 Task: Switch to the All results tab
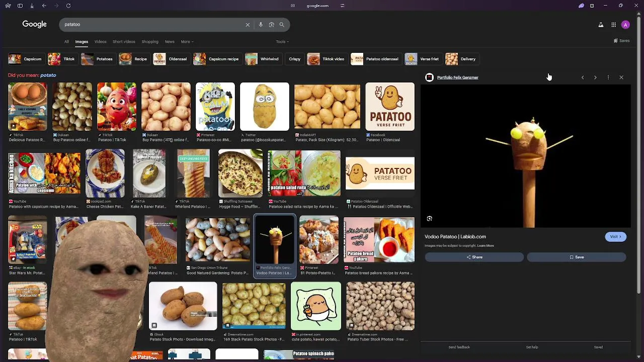point(66,42)
